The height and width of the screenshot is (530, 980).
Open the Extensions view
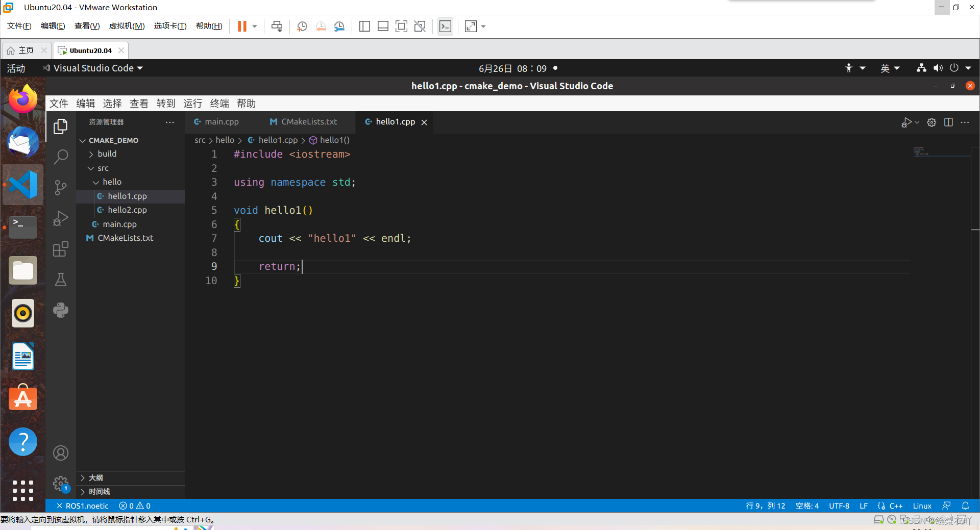point(61,249)
